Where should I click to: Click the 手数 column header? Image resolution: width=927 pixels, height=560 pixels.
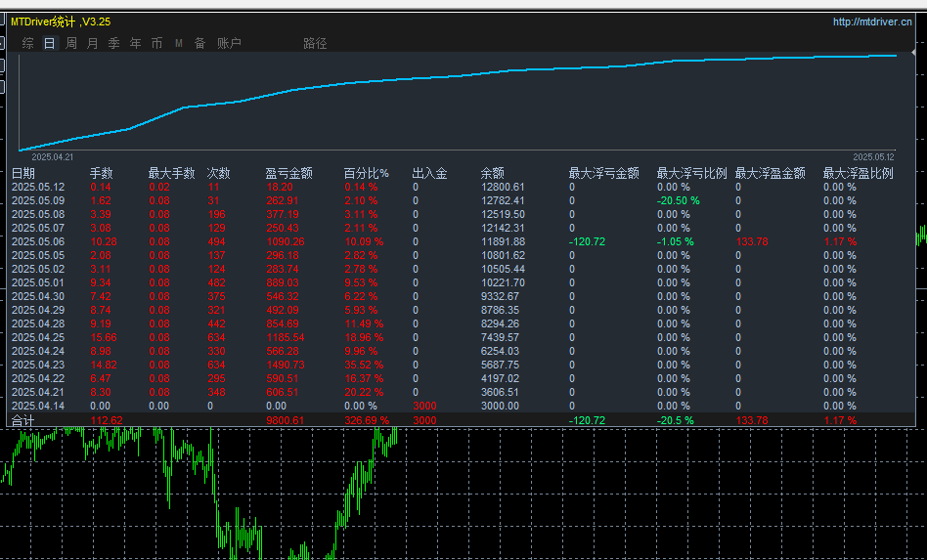[x=101, y=173]
